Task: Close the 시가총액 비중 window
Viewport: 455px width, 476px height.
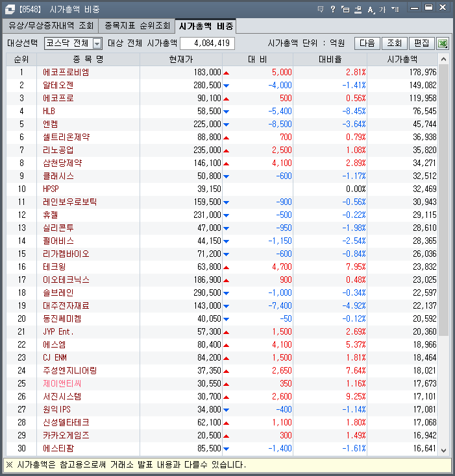Action: tap(443, 8)
